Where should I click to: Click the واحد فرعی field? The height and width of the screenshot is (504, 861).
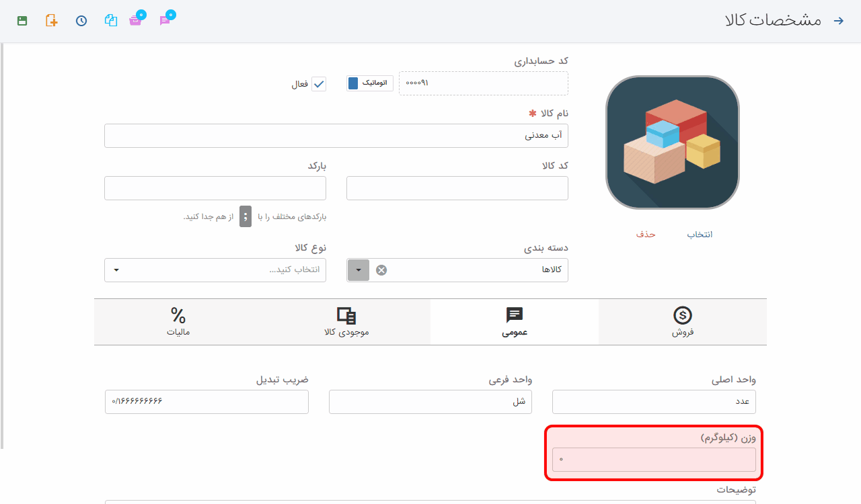tap(430, 402)
